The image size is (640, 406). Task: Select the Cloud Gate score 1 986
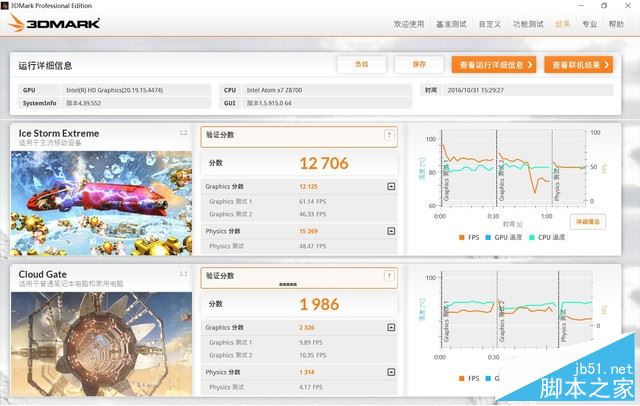(x=319, y=304)
